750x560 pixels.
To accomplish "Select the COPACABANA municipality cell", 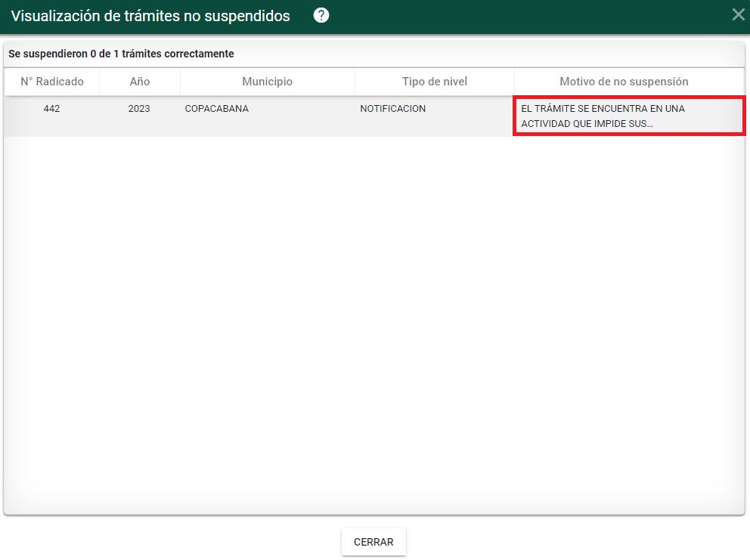I will coord(217,109).
